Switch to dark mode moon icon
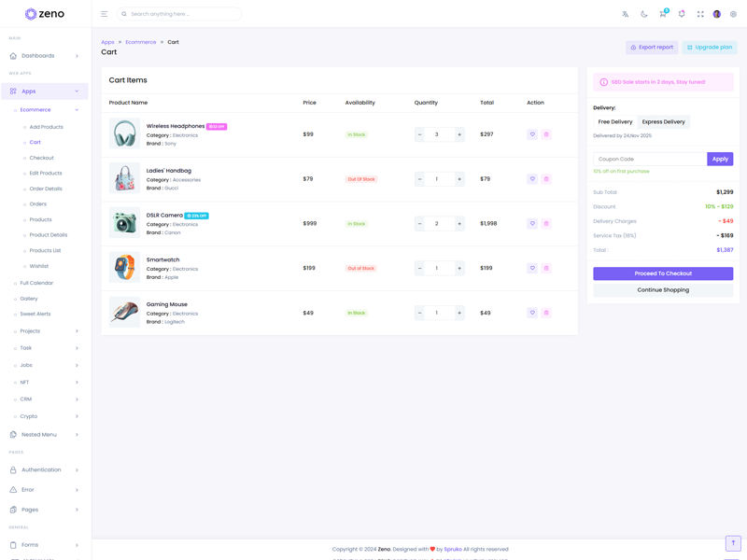 click(x=644, y=14)
